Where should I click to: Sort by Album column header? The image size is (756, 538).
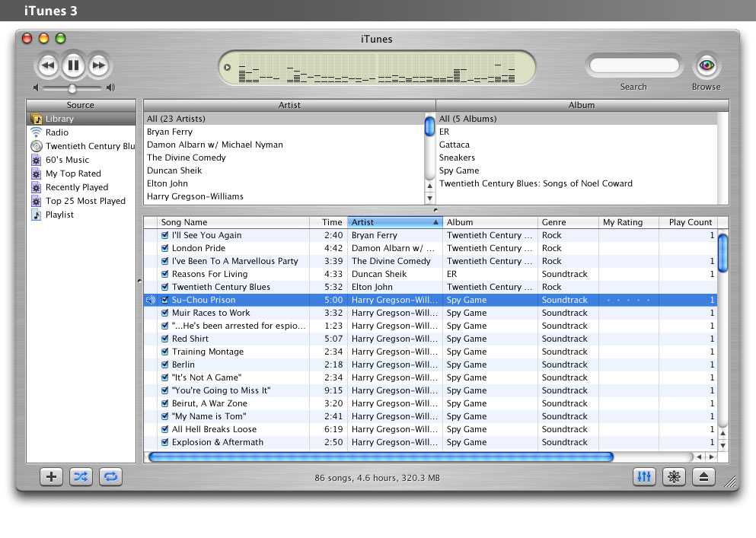pos(490,222)
